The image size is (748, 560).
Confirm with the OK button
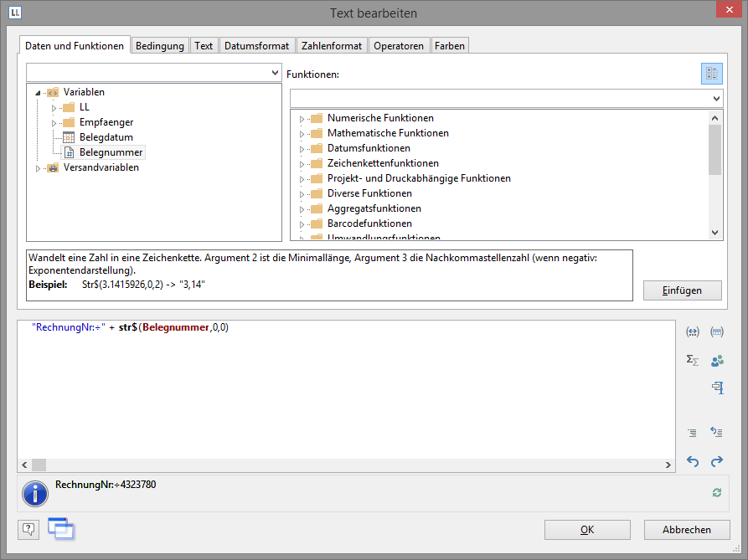pyautogui.click(x=587, y=530)
